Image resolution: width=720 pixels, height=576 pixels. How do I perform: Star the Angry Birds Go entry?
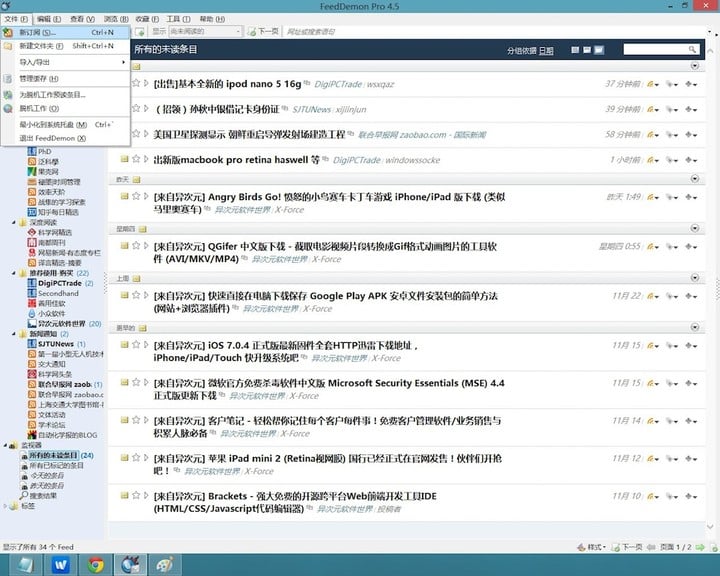136,196
